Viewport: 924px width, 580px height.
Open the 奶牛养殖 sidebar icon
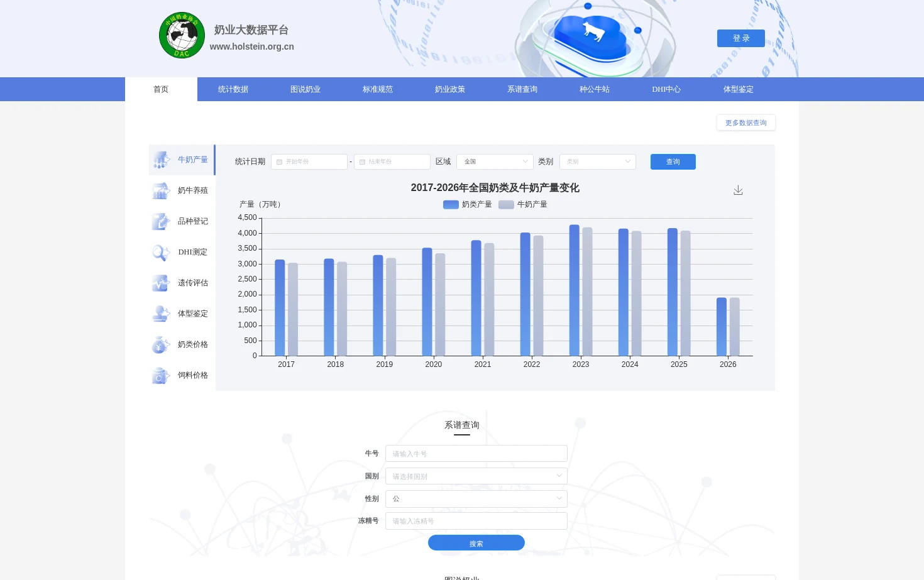161,190
